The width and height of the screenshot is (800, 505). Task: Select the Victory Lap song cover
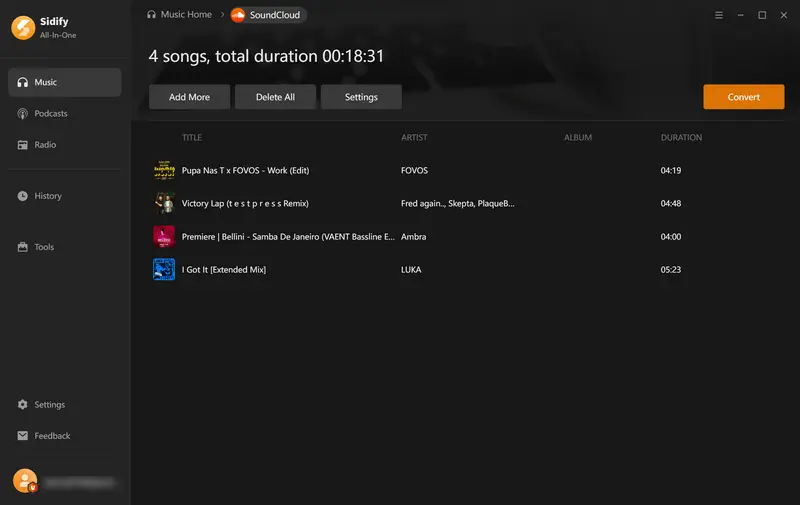click(x=164, y=204)
